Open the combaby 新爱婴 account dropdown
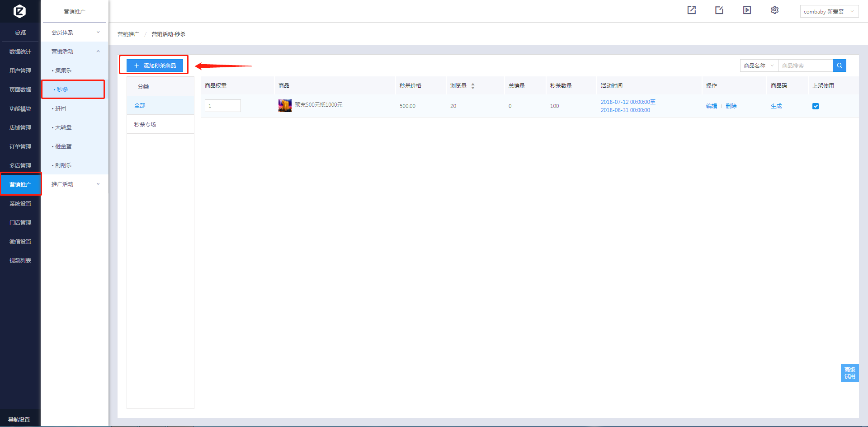 (x=829, y=12)
